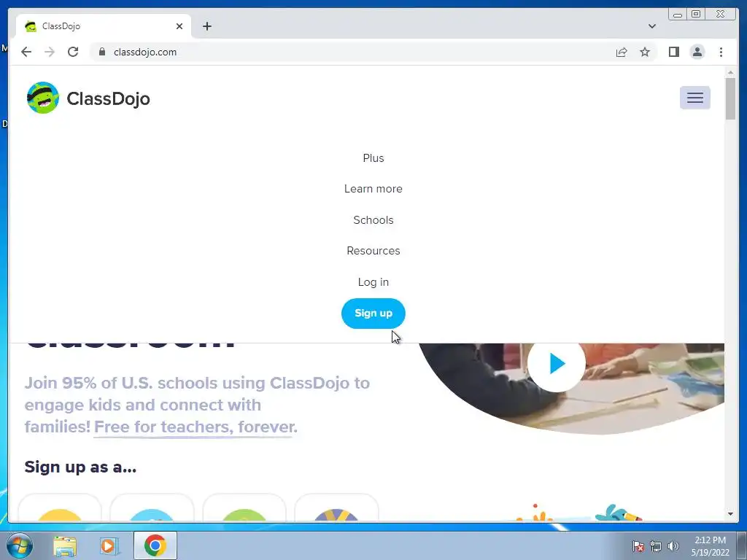The height and width of the screenshot is (560, 747).
Task: Click the ClassDojo wordmark text
Action: pos(108,98)
